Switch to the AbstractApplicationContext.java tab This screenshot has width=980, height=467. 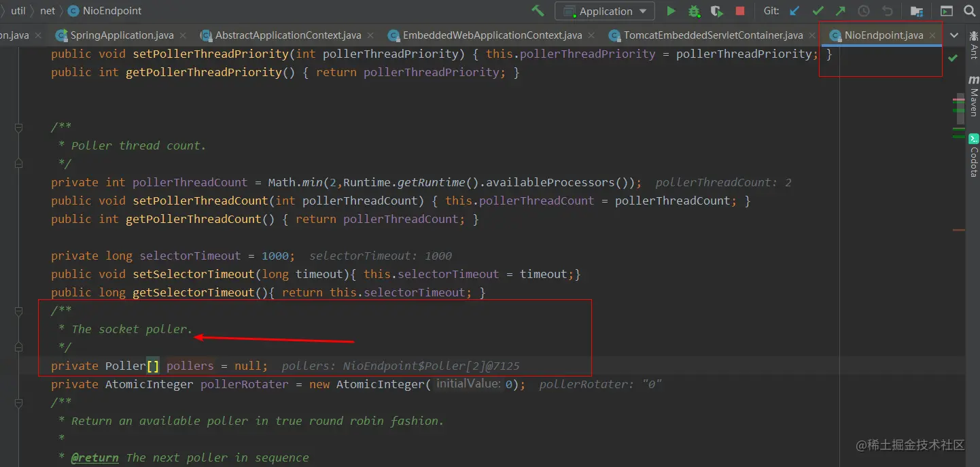click(288, 35)
